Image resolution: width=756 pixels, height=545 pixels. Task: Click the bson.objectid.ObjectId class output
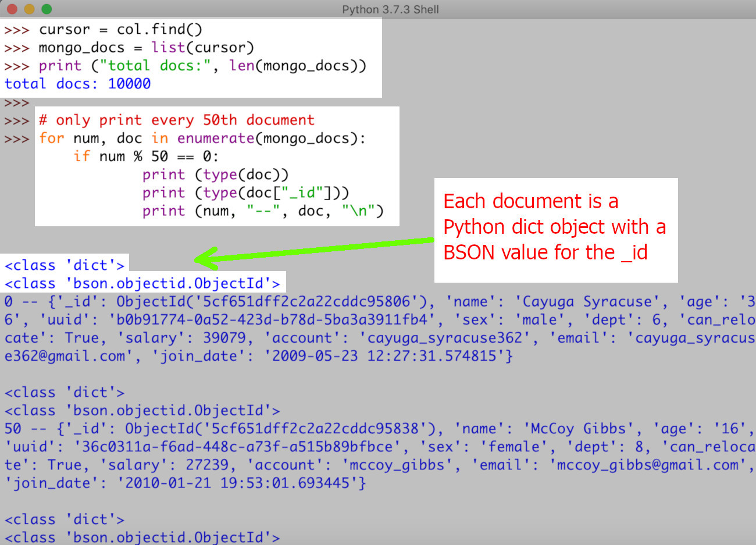[142, 283]
